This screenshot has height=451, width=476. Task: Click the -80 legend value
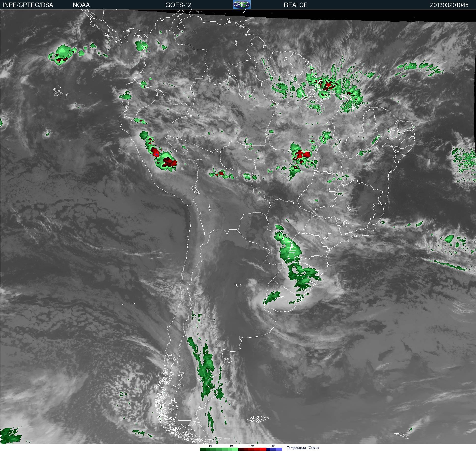click(272, 446)
